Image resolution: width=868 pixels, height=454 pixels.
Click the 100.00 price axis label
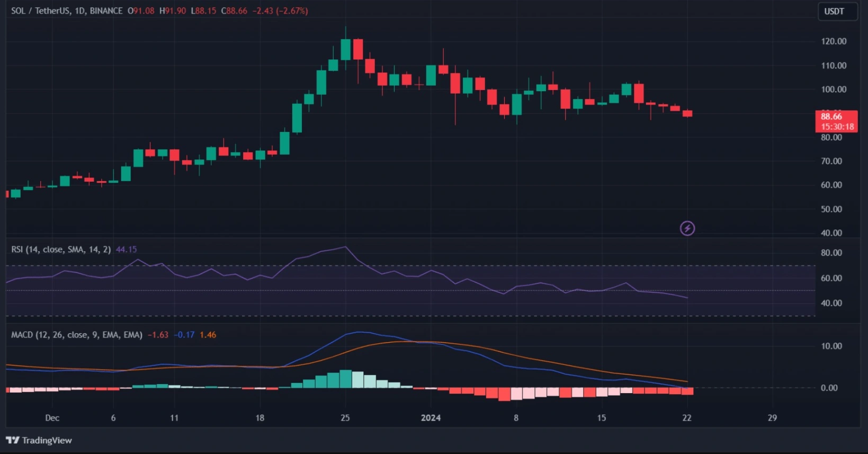click(x=834, y=90)
